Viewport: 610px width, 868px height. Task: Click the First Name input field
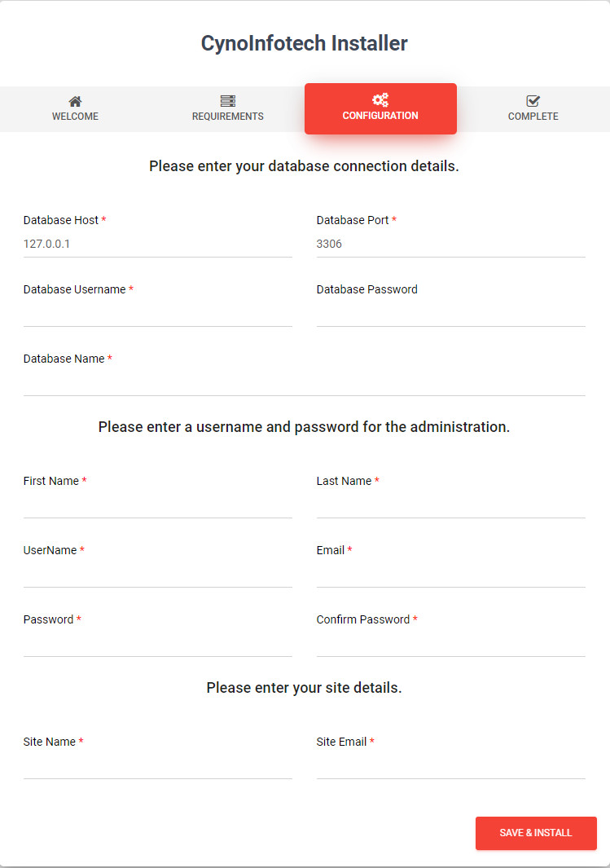click(158, 504)
